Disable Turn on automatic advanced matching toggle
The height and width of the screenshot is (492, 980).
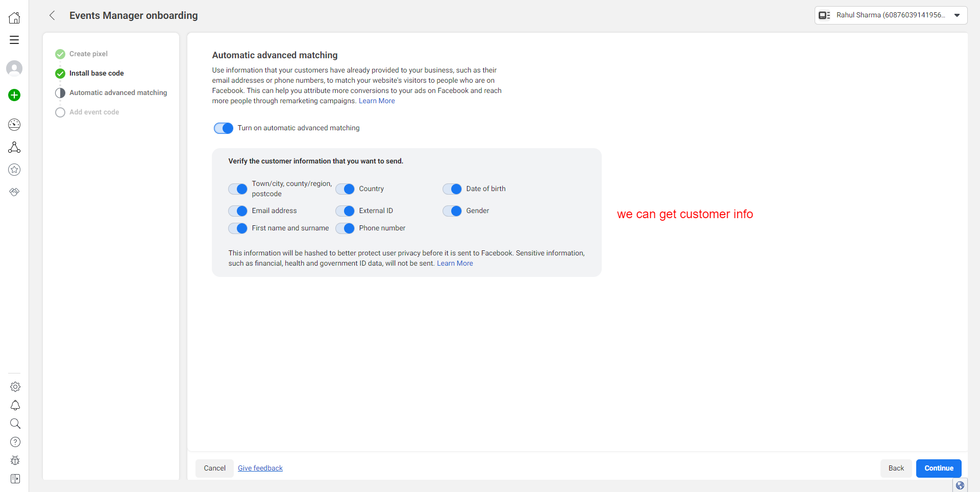224,128
